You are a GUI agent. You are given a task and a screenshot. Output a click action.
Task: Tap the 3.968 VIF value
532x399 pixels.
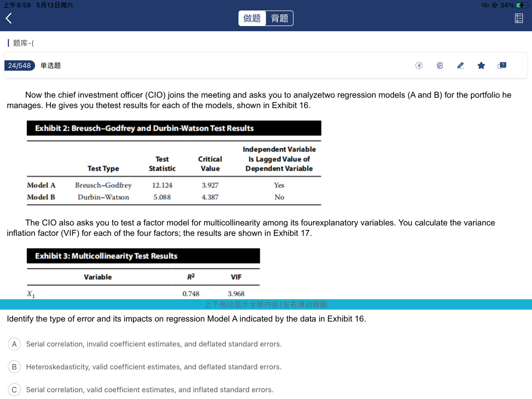236,293
